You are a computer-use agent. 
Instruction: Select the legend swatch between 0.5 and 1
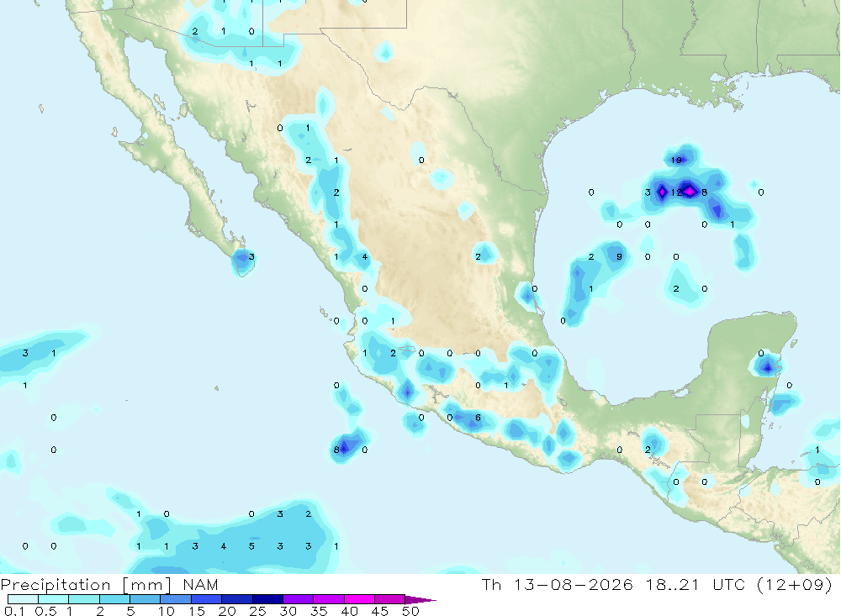click(x=53, y=599)
